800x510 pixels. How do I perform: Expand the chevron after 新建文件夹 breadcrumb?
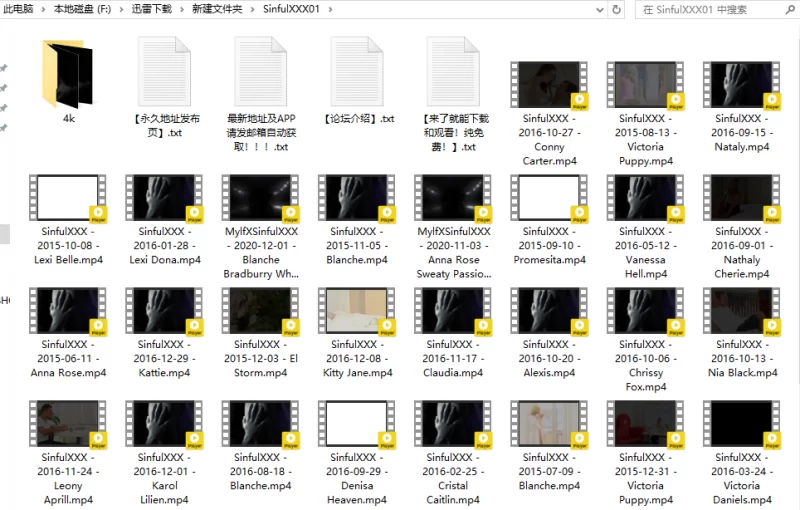(252, 9)
